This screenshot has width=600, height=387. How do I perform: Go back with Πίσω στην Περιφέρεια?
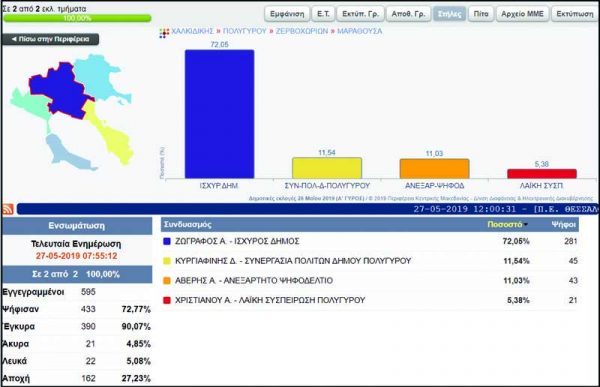pyautogui.click(x=50, y=39)
